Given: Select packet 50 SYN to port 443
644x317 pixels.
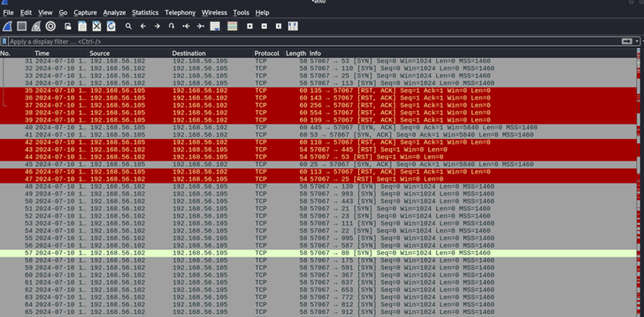Looking at the screenshot, I should (x=318, y=202).
